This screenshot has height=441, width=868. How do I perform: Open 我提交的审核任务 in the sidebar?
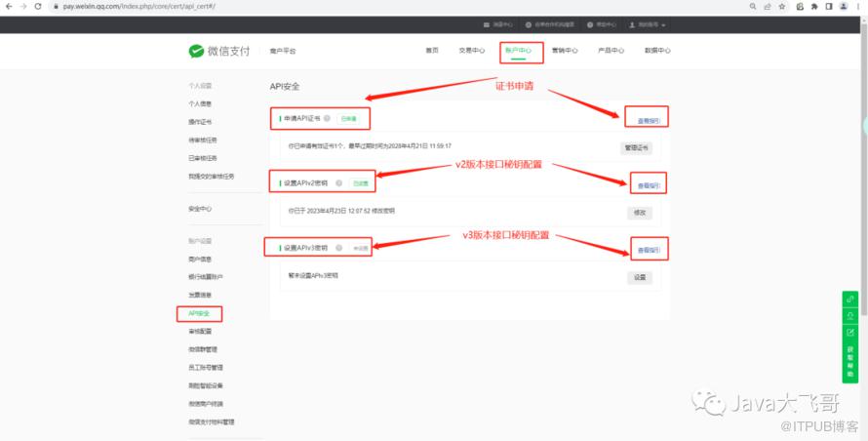[x=211, y=177]
